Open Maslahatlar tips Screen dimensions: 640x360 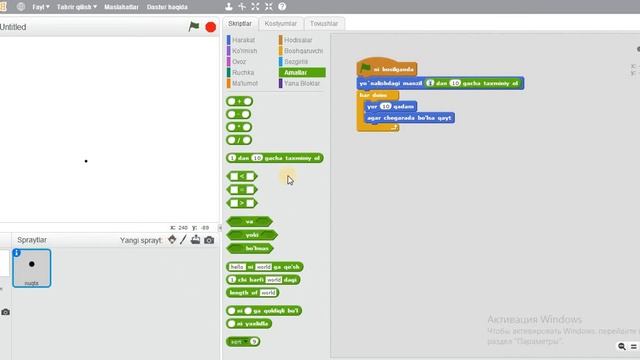(121, 7)
